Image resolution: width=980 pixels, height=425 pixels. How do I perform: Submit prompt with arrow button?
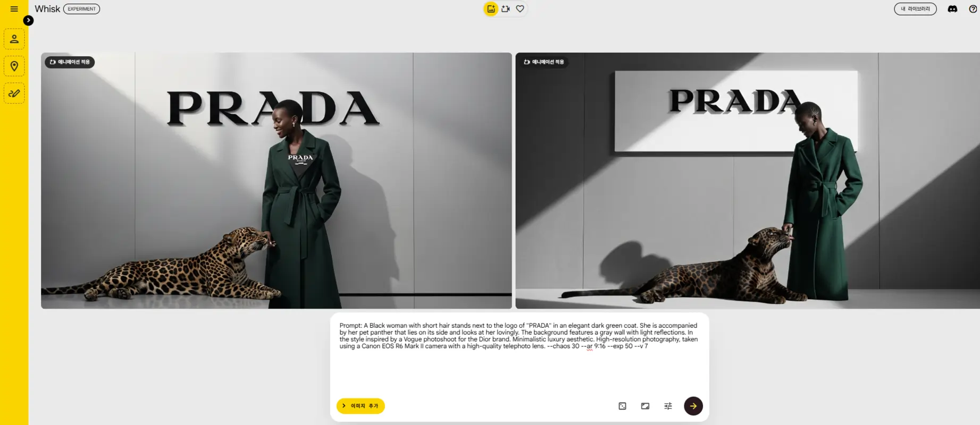coord(693,406)
